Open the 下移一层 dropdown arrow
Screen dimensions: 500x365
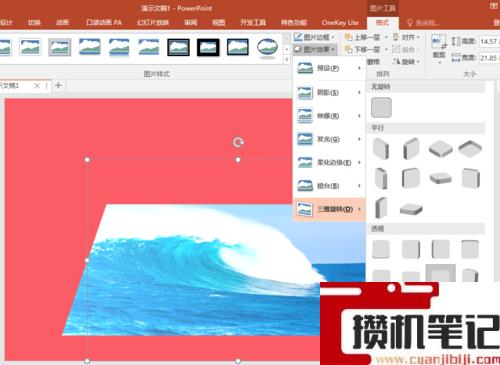pyautogui.click(x=386, y=50)
